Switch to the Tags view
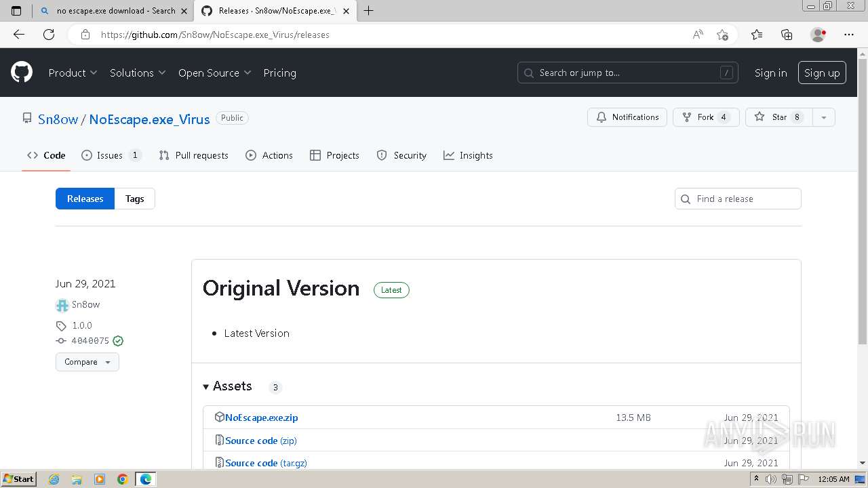868x488 pixels. 134,199
